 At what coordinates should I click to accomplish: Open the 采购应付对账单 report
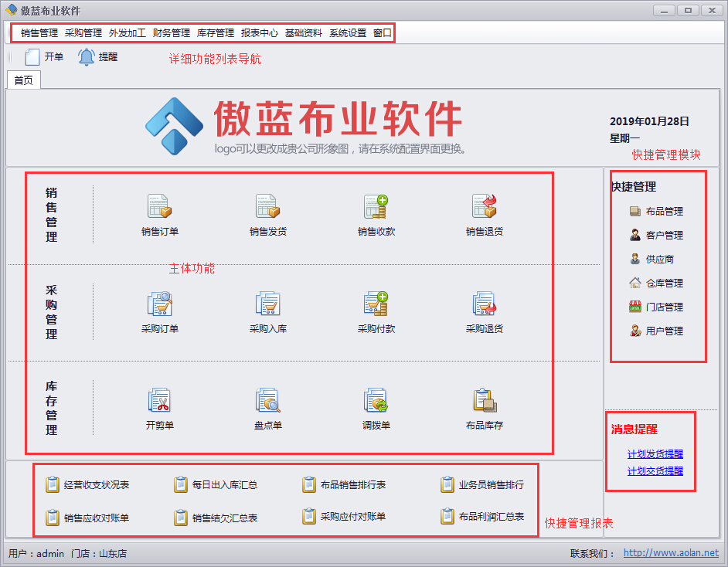[x=344, y=517]
